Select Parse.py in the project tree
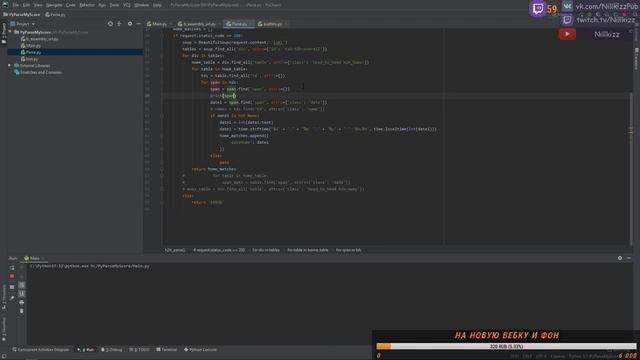This screenshot has width=640, height=360. click(x=31, y=52)
